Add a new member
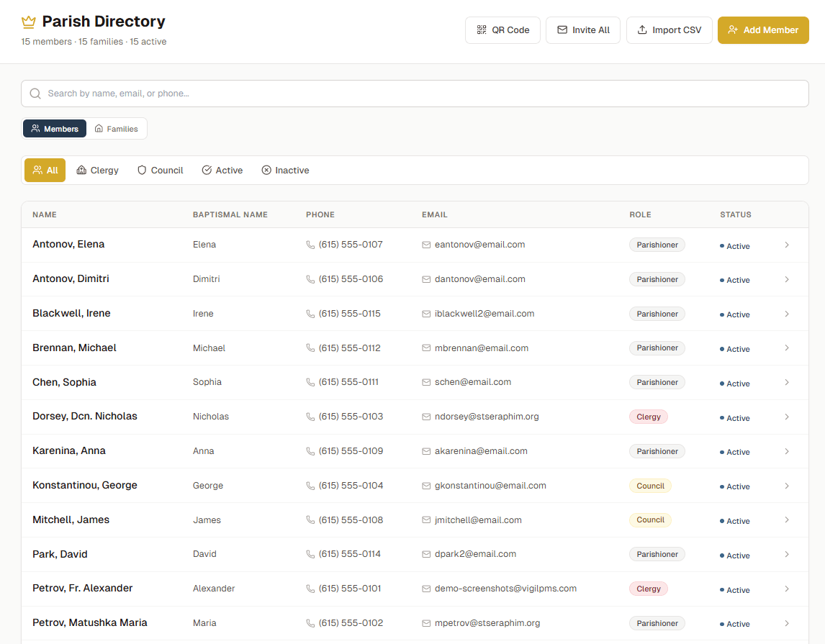Viewport: 825px width, 644px height. [763, 30]
